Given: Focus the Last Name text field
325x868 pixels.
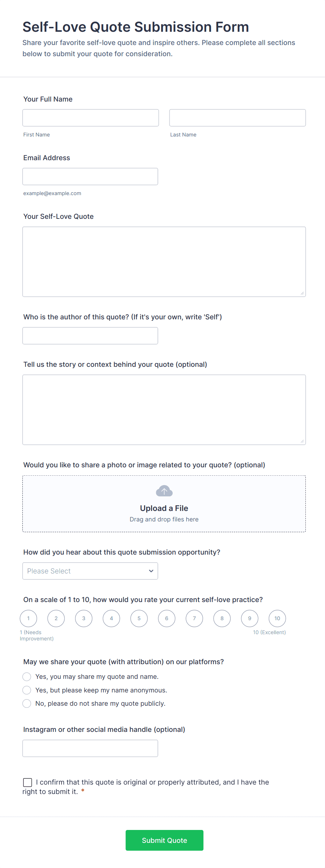Looking at the screenshot, I should point(237,118).
